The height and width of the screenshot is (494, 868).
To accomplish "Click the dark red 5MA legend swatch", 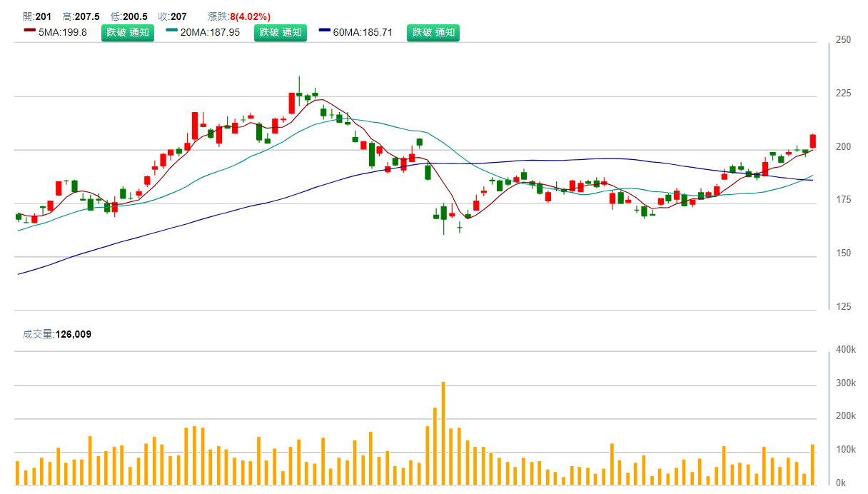I will click(x=29, y=31).
